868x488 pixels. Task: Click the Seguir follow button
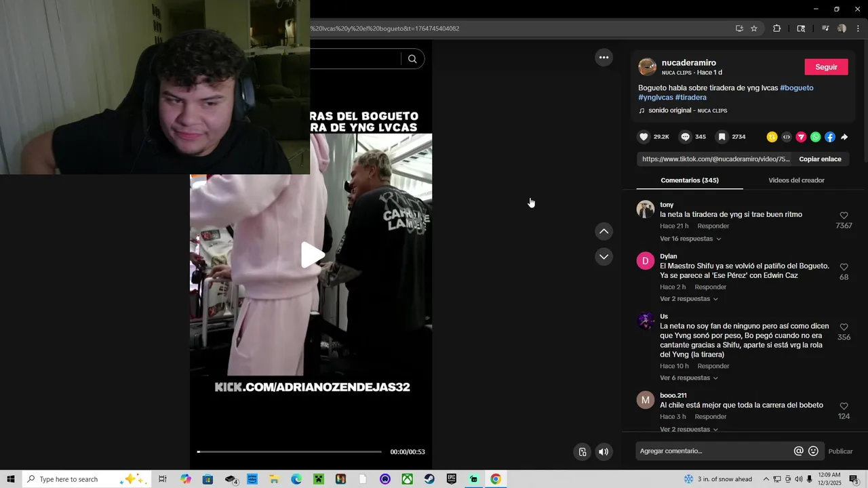826,67
